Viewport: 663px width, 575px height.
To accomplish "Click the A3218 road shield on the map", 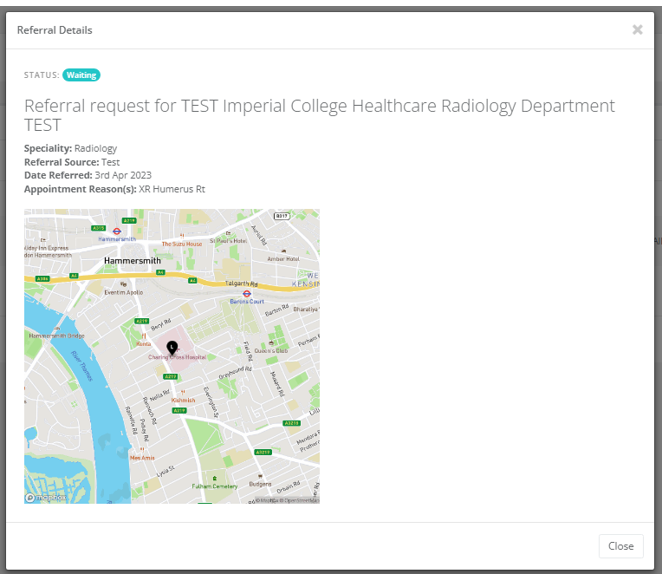I will 292,423.
